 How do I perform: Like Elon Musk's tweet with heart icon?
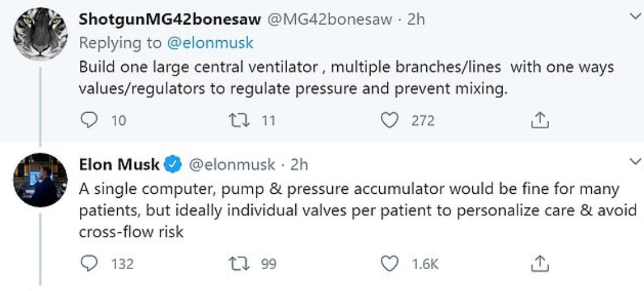coord(389,263)
